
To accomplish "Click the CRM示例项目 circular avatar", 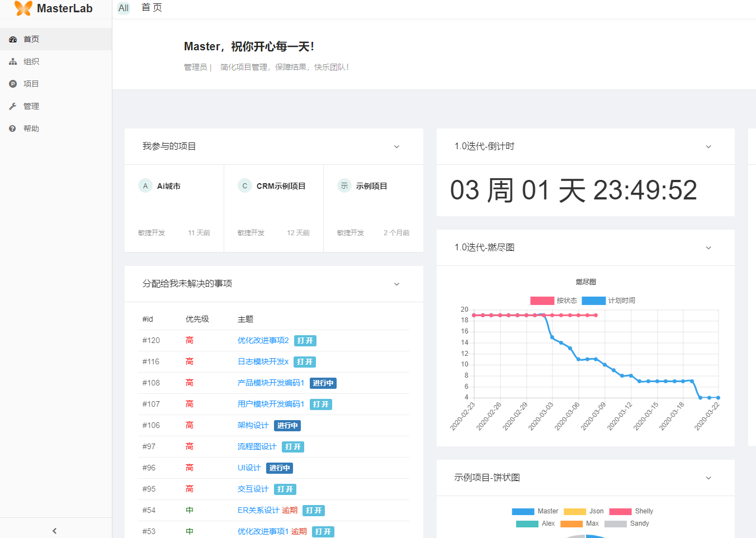I will [x=245, y=185].
